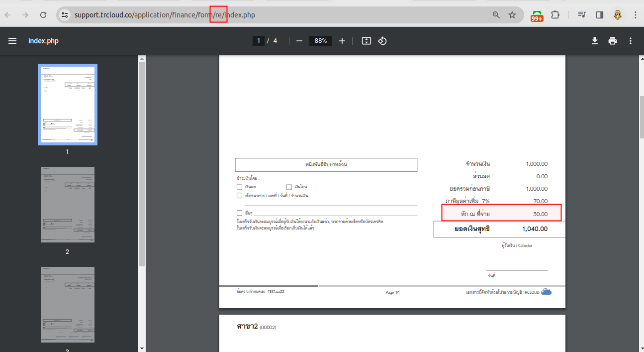Open the Extensions puzzle icon
Screen dimensions: 644x352
point(555,15)
